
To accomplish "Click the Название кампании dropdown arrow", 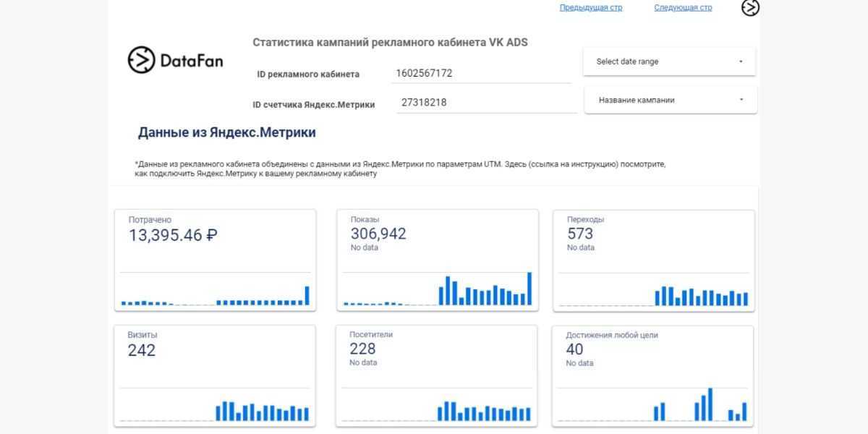I will [x=741, y=100].
